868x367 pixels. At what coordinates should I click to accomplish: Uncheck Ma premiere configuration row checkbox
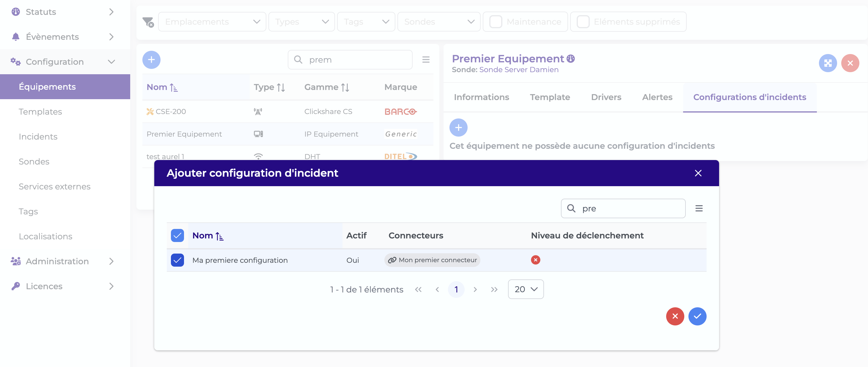point(177,260)
